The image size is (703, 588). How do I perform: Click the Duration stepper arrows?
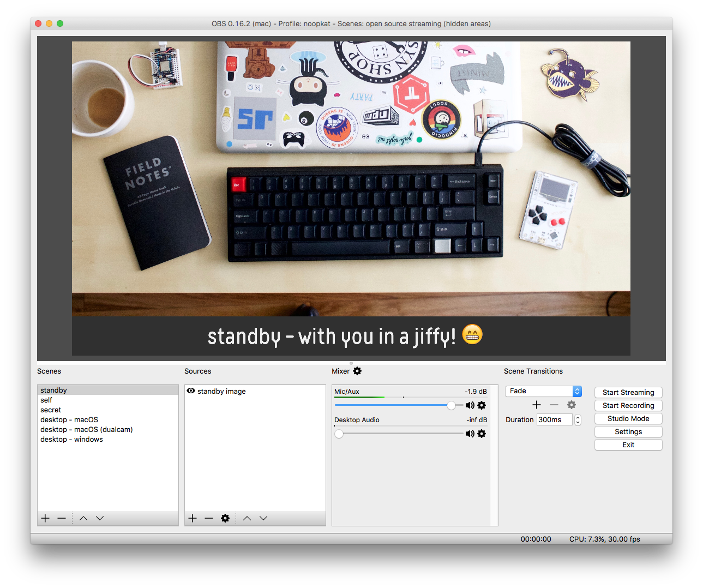tap(578, 419)
